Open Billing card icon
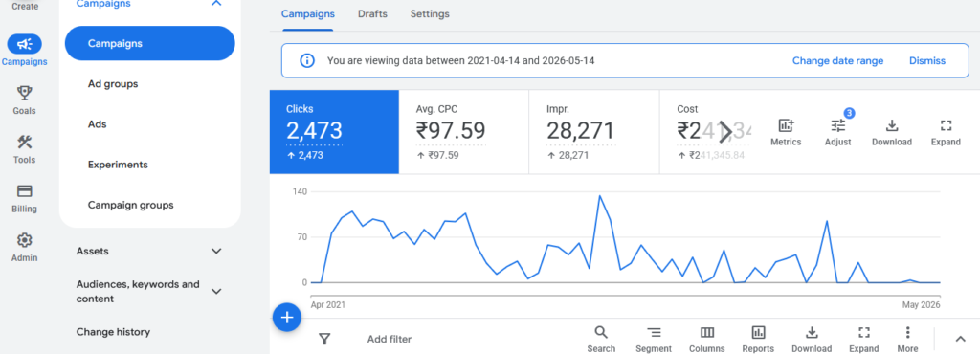This screenshot has height=354, width=980. tap(24, 191)
